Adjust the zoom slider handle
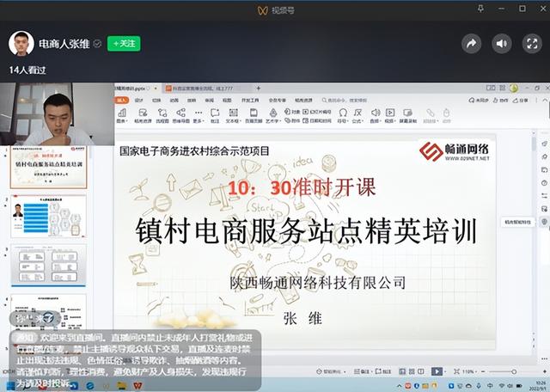550x392 pixels. pos(514,371)
